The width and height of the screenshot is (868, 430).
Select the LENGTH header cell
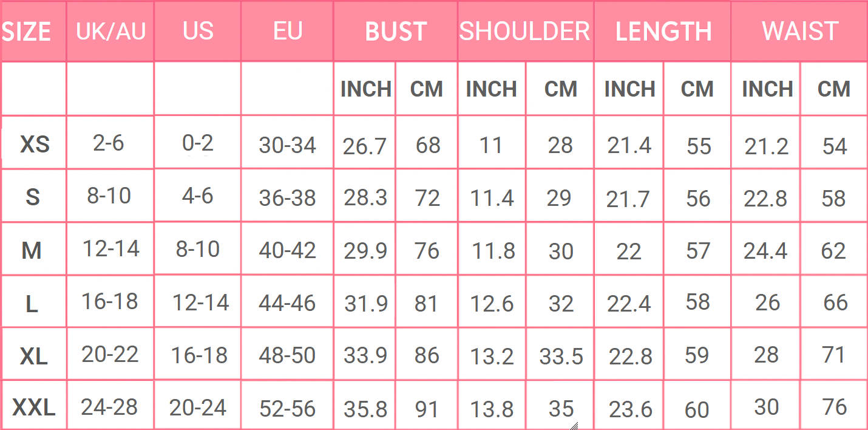click(663, 32)
